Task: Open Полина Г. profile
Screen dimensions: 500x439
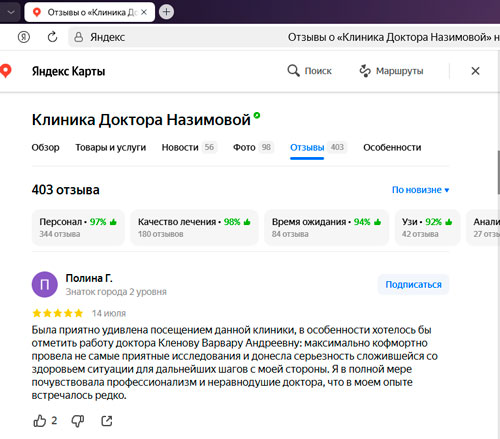Action: pos(89,278)
